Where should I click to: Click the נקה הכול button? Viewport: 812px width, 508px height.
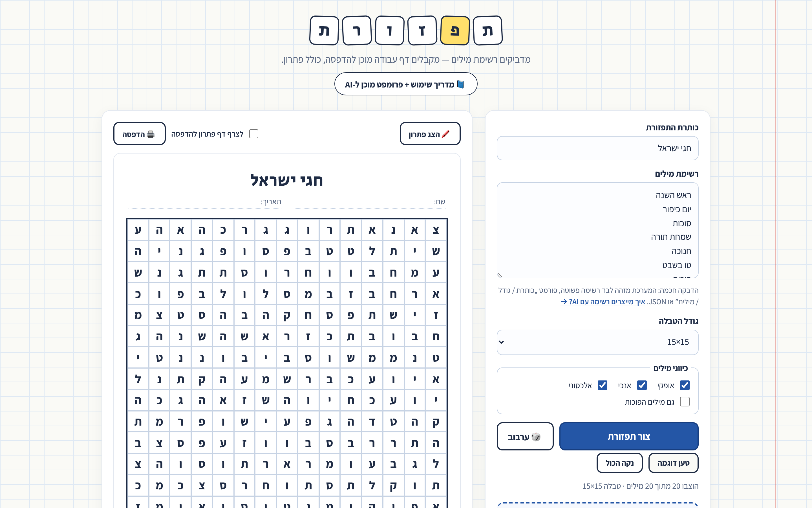click(620, 463)
